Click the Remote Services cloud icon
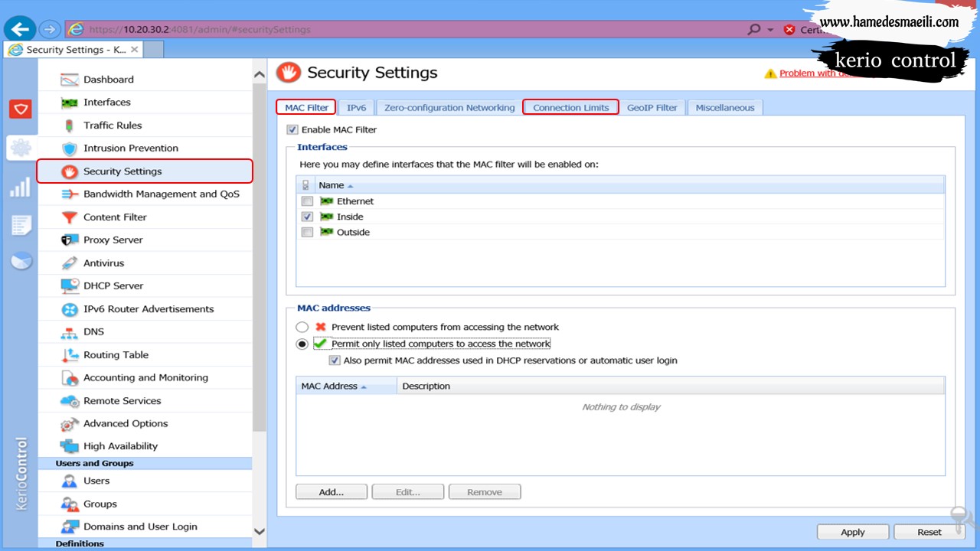 (x=70, y=401)
